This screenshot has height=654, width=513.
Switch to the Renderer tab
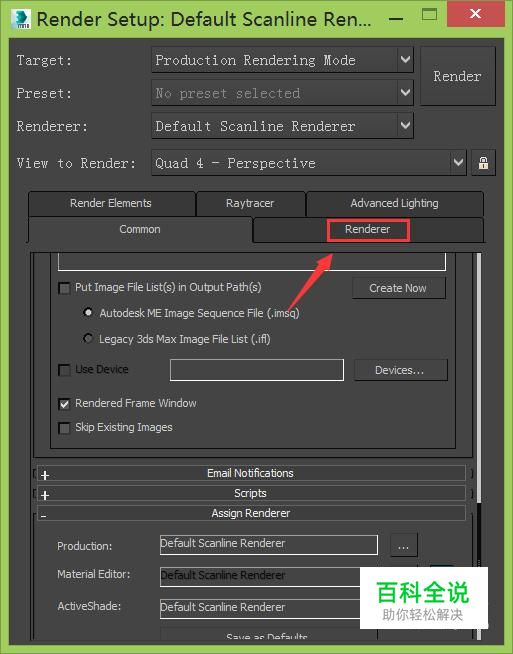[x=368, y=229]
